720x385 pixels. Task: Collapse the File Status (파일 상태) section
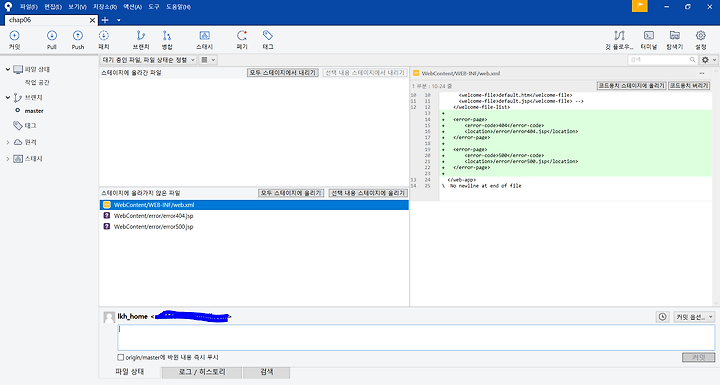coord(8,69)
